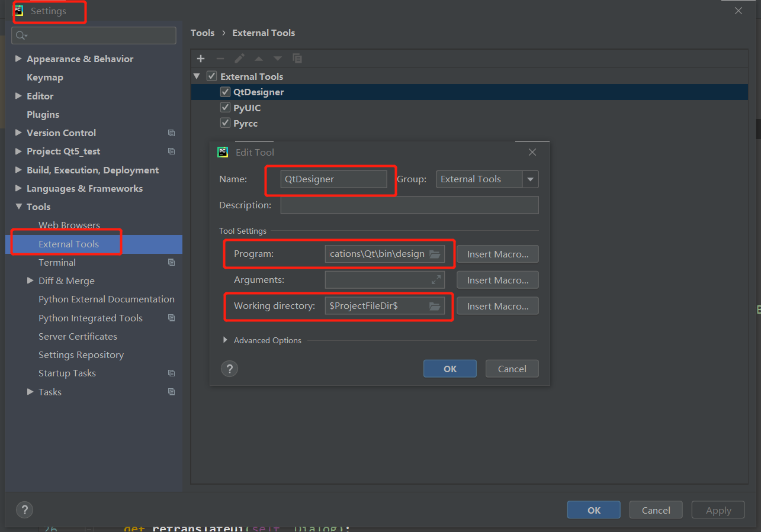The height and width of the screenshot is (532, 761).
Task: Confirm Edit Tool dialog with OK
Action: (450, 369)
